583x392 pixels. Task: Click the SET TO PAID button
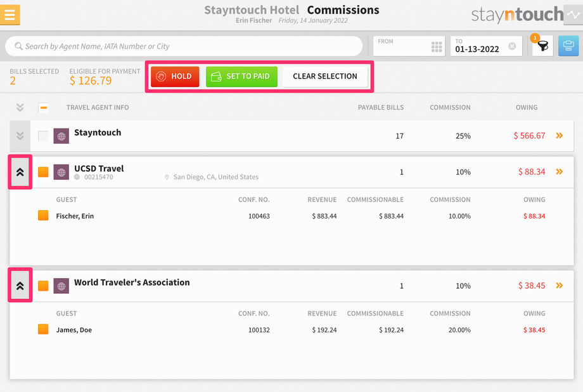point(241,77)
